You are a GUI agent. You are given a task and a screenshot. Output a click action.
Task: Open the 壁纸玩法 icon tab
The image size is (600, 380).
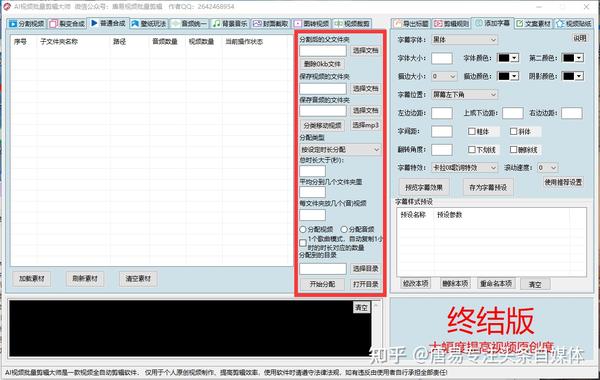tap(135, 24)
